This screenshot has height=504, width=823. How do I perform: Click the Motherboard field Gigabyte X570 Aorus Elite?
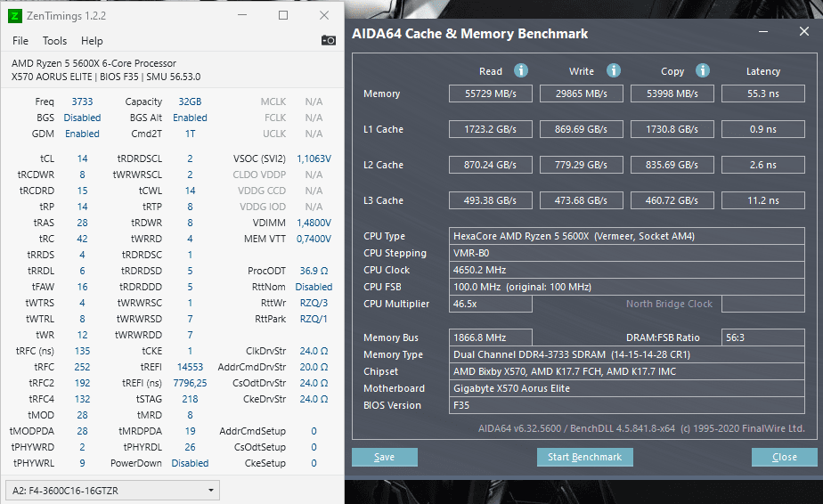coord(627,388)
